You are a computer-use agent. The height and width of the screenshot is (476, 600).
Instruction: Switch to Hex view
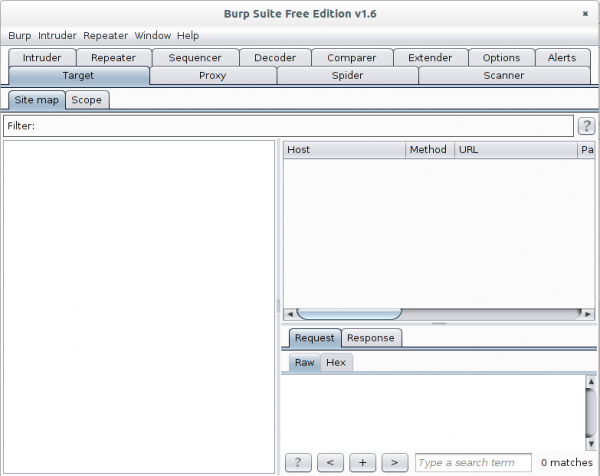pos(336,362)
